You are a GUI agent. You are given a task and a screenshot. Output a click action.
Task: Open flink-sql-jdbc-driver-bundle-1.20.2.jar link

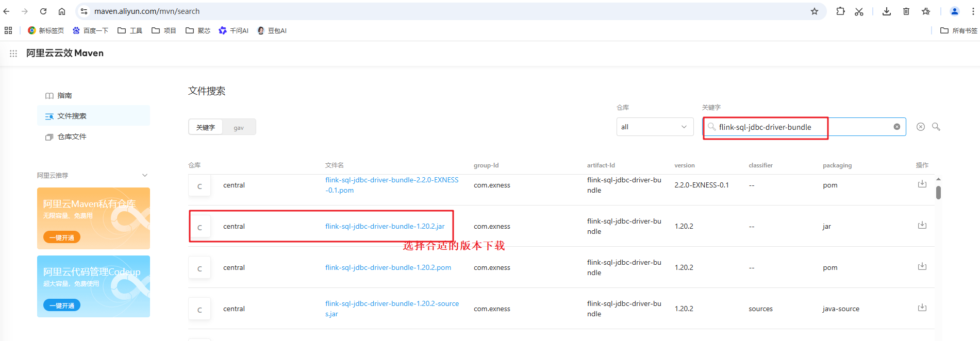point(385,226)
